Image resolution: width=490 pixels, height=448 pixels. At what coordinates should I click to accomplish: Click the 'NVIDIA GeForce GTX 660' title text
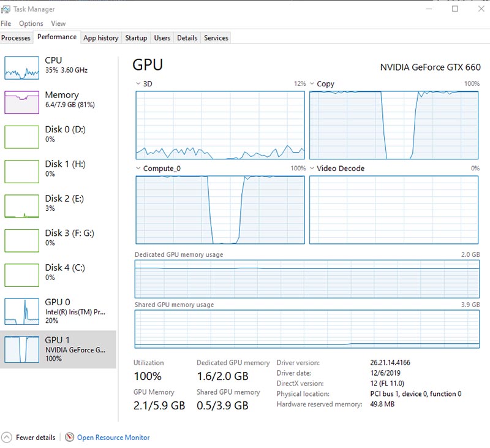coord(431,67)
